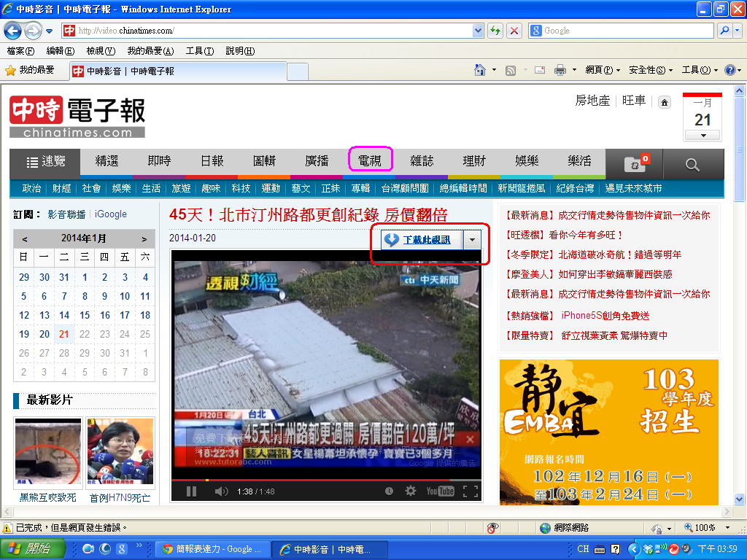Click the Stop loading red X icon
This screenshot has width=747, height=560.
click(514, 31)
